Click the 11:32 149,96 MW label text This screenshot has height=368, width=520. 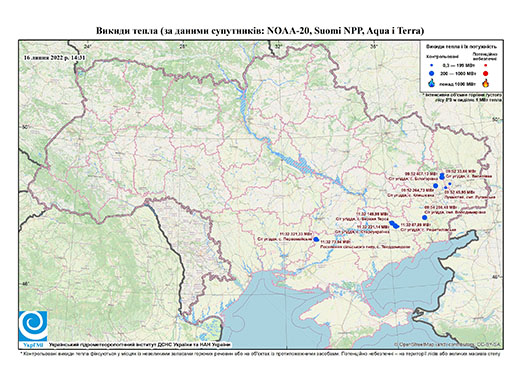click(x=372, y=214)
